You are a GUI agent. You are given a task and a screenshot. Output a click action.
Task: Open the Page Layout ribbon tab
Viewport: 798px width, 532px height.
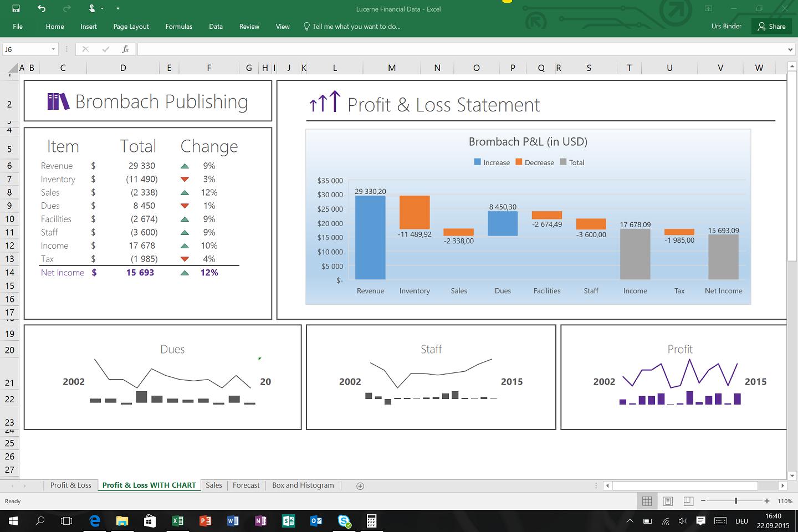(131, 27)
